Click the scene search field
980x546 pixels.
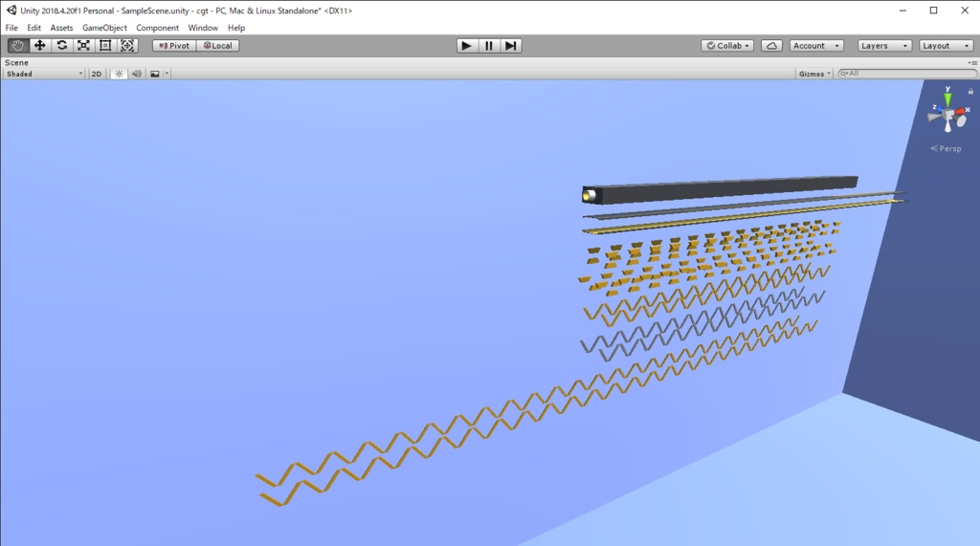pos(907,74)
